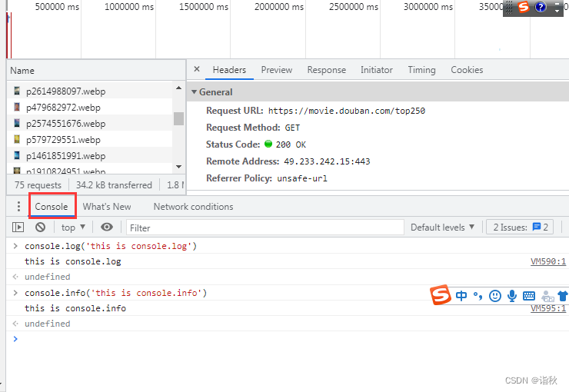Select the Console drawer tab
The image size is (569, 392).
point(52,206)
